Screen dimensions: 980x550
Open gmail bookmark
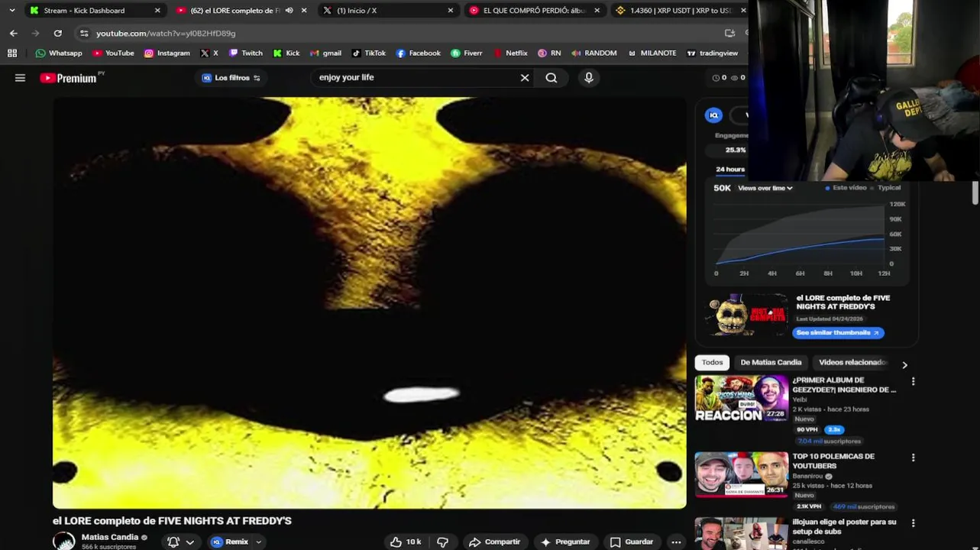[325, 53]
